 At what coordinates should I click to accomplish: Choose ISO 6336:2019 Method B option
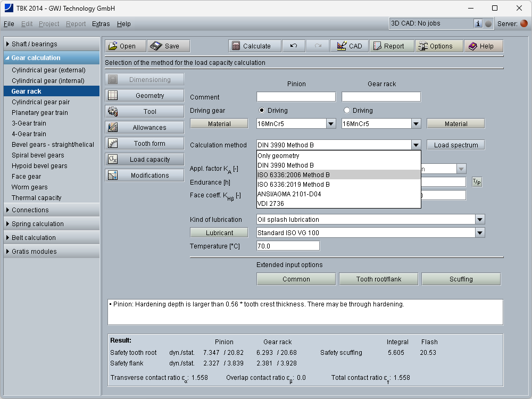293,185
